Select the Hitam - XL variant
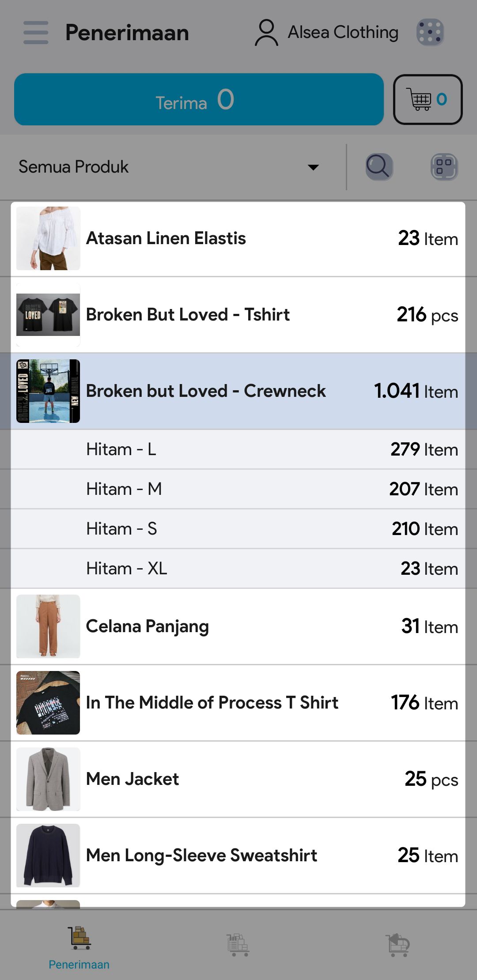This screenshot has height=980, width=477. click(238, 569)
